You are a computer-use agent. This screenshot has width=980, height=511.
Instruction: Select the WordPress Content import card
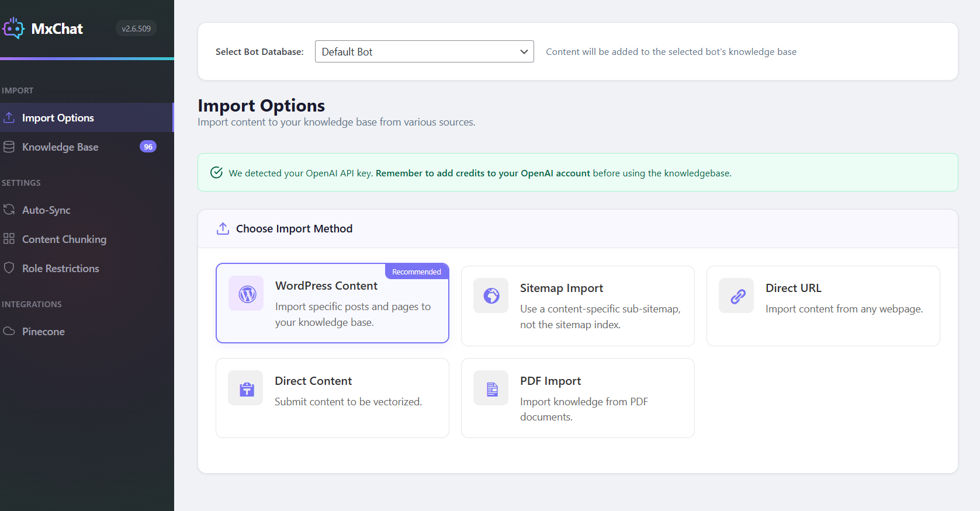pos(332,304)
